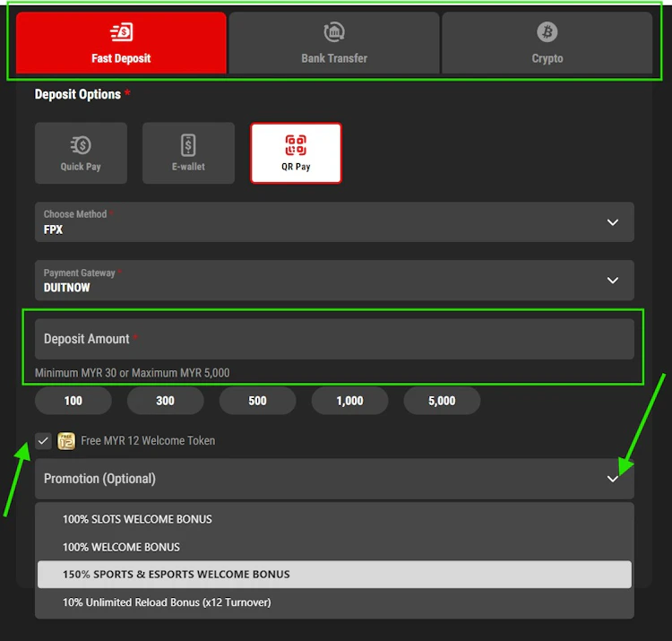Viewport: 672px width, 641px height.
Task: Expand the Choose Method chevron arrow
Action: pyautogui.click(x=613, y=222)
